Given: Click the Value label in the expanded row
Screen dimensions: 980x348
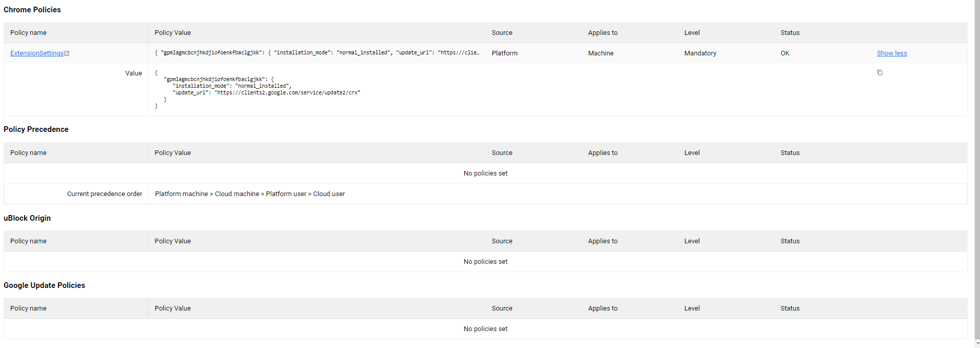Looking at the screenshot, I should [133, 73].
